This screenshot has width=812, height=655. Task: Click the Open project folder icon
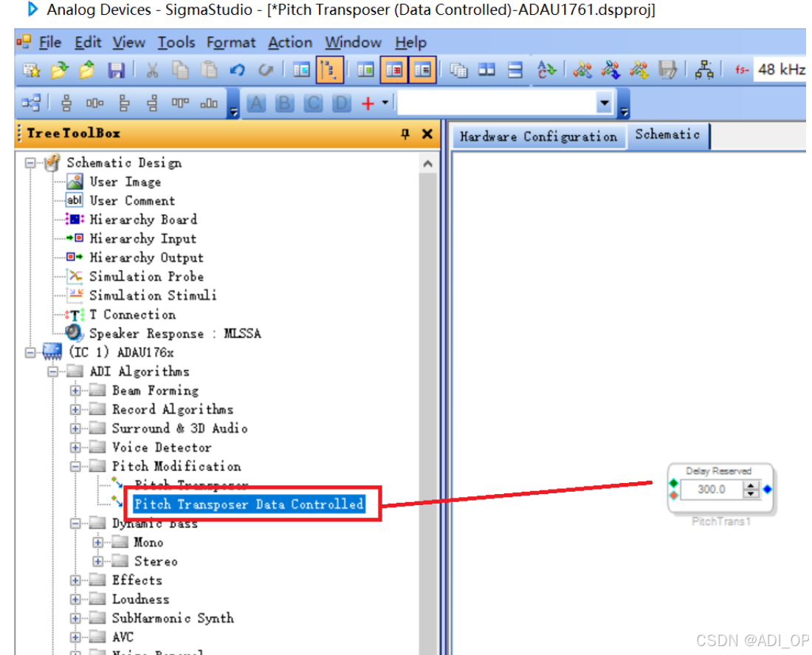pyautogui.click(x=60, y=70)
